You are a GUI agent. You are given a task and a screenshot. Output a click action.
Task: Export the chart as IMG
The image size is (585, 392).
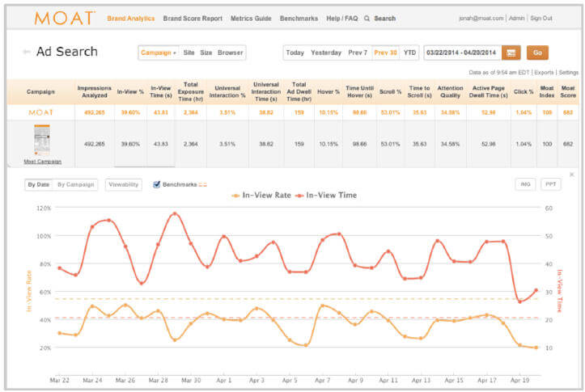(525, 184)
